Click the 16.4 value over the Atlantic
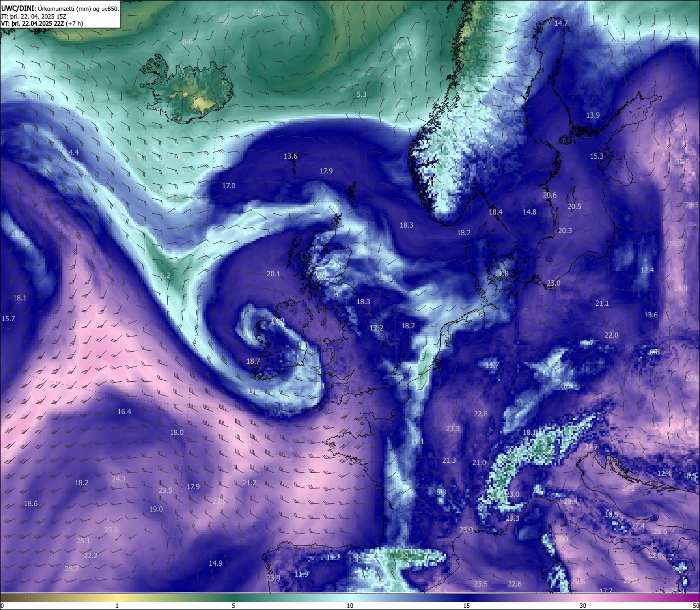 click(124, 411)
